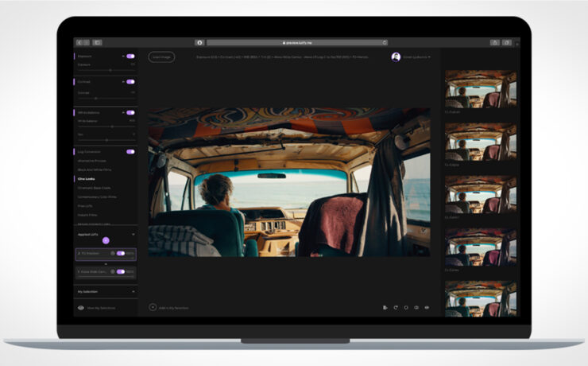Click the purple circular add button under Applied LUTs
Image resolution: width=588 pixels, height=366 pixels.
click(106, 240)
